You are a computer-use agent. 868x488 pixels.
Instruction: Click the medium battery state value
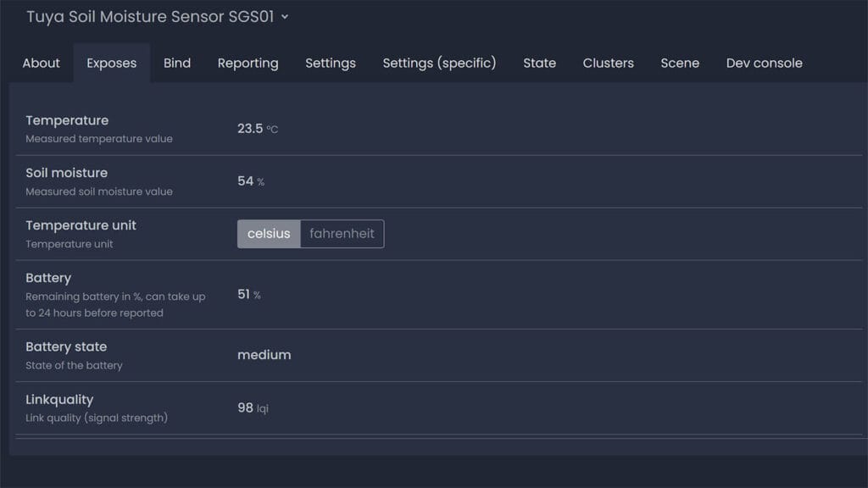click(x=264, y=355)
